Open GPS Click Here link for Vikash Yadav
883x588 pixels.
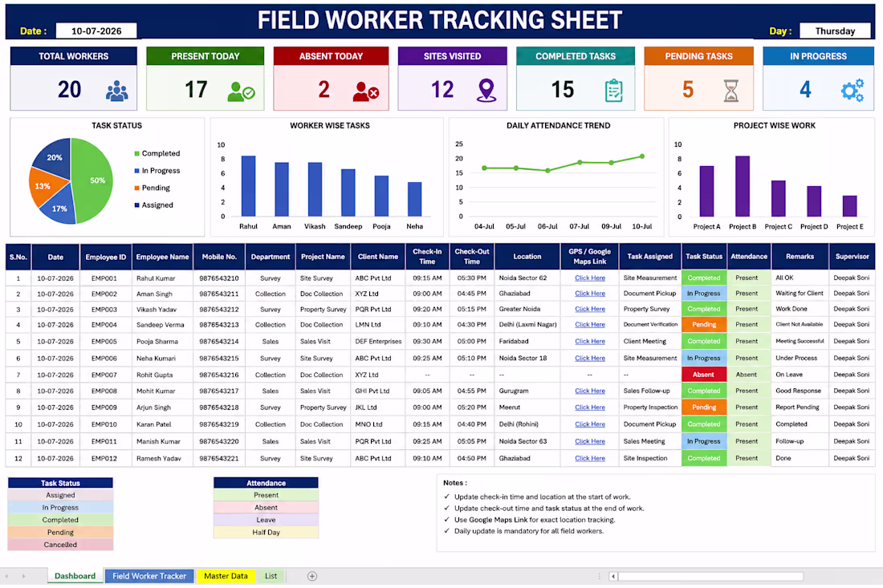pyautogui.click(x=590, y=309)
